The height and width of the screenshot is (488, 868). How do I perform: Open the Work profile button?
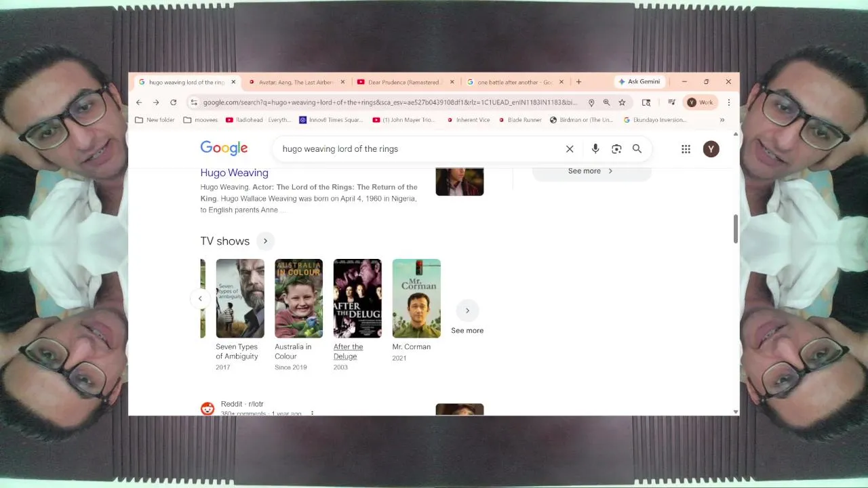[701, 102]
